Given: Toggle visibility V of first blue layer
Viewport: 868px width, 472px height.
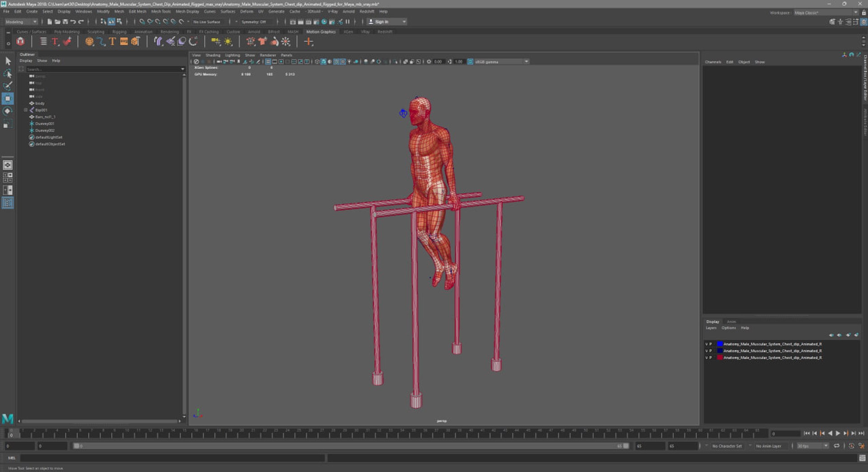Looking at the screenshot, I should coord(707,344).
